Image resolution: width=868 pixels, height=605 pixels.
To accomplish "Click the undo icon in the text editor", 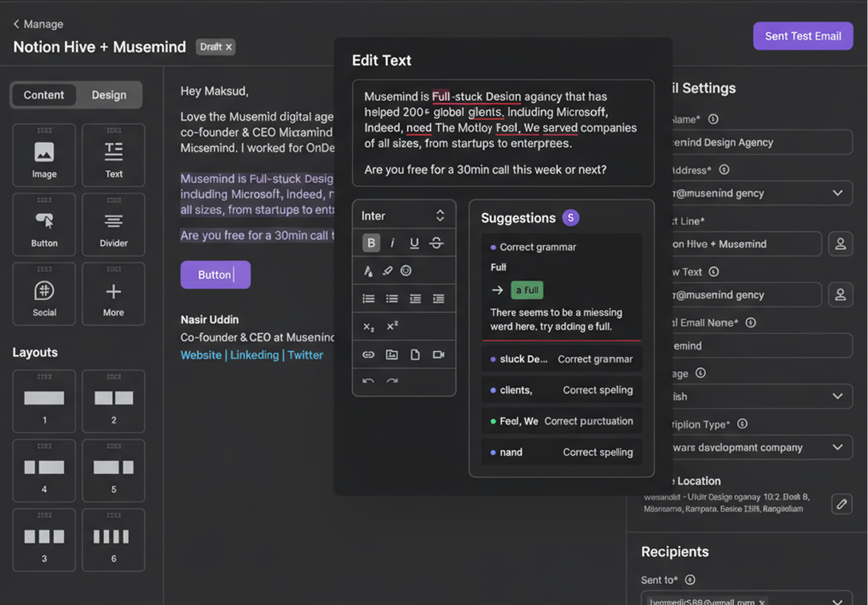I will click(x=368, y=382).
